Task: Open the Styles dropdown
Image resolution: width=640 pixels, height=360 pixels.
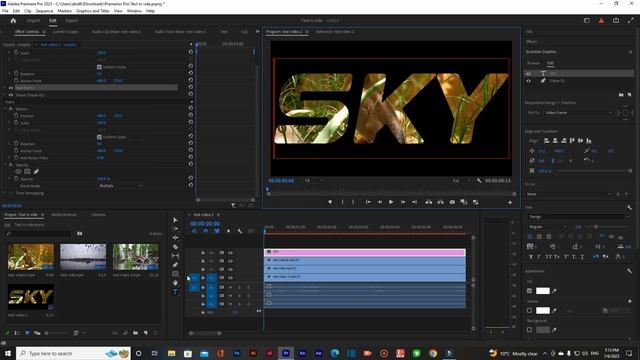Action: tap(569, 194)
